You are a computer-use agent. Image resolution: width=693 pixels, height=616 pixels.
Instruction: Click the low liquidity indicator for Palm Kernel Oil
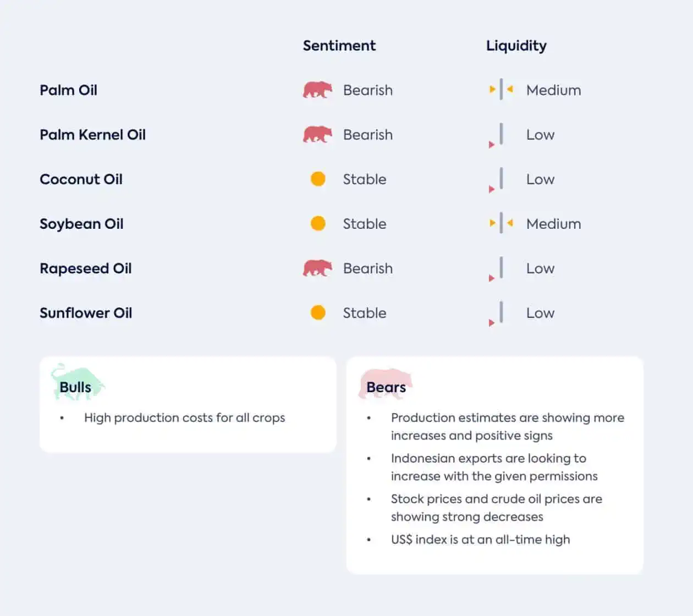tap(496, 136)
